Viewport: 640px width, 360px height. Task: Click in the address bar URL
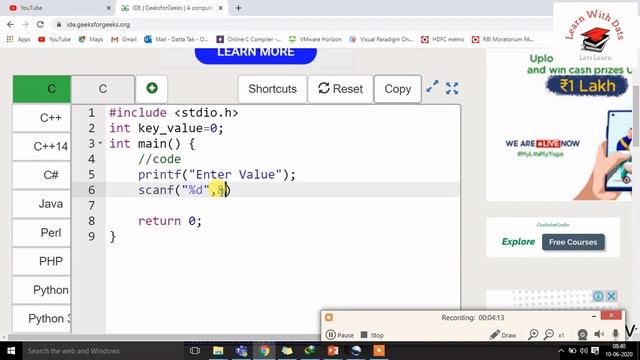click(98, 24)
